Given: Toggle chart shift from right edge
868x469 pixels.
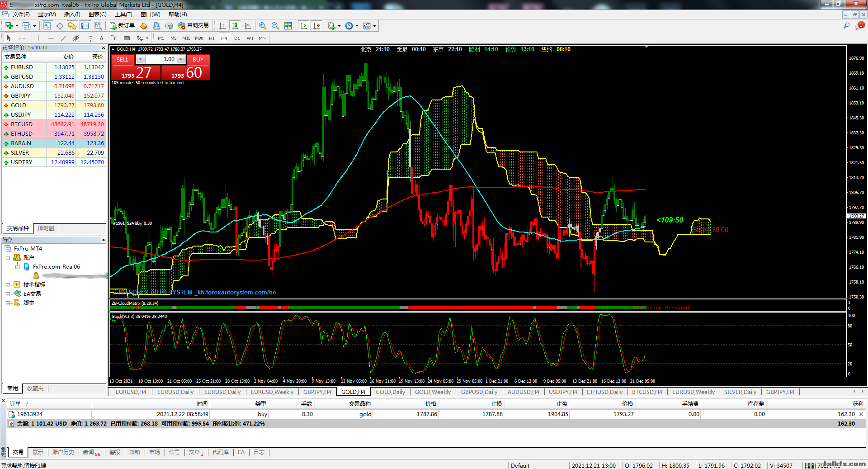Looking at the screenshot, I should (x=316, y=26).
